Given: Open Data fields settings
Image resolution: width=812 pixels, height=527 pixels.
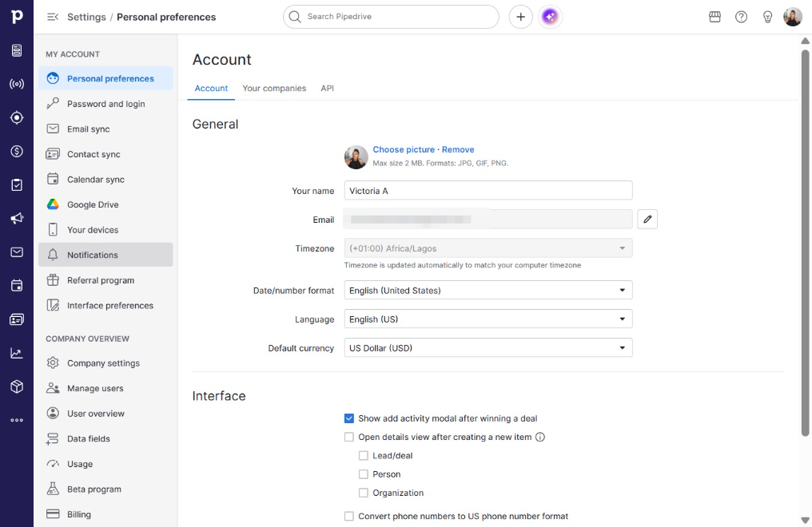Looking at the screenshot, I should 105,438.
